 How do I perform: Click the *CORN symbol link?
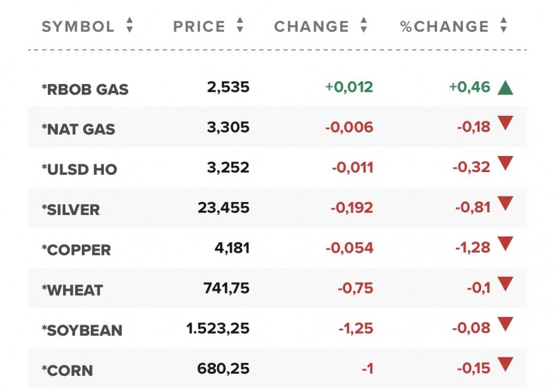coord(67,370)
